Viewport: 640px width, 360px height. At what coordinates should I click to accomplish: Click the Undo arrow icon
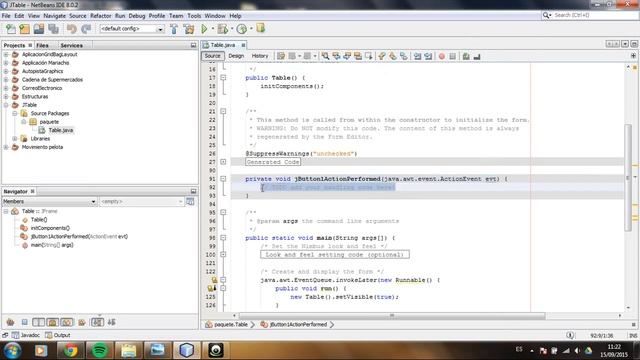tap(72, 29)
